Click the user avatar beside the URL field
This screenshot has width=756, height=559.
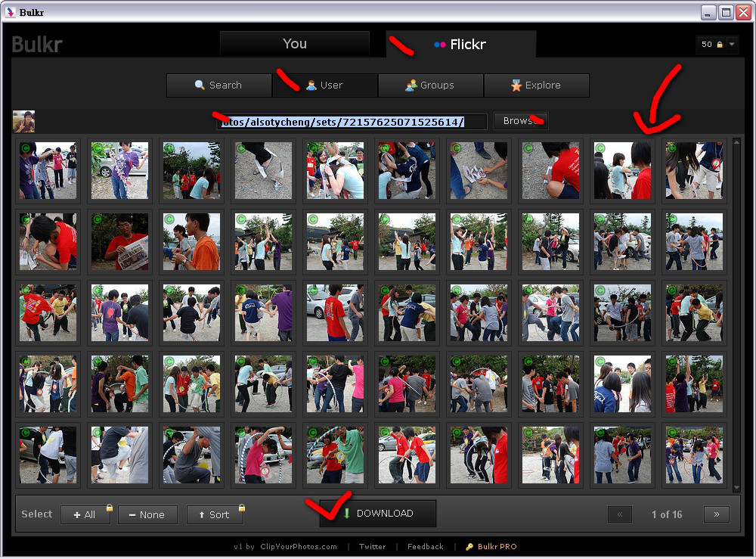point(23,122)
